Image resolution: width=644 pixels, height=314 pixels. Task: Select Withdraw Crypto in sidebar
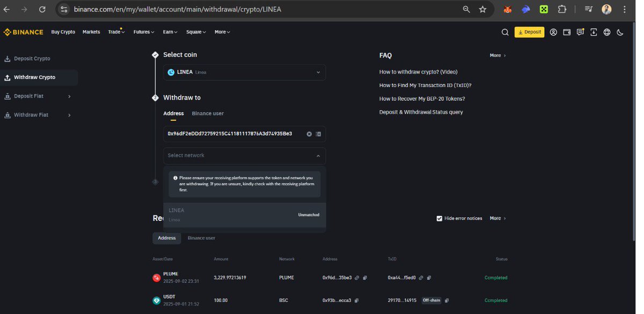39,77
